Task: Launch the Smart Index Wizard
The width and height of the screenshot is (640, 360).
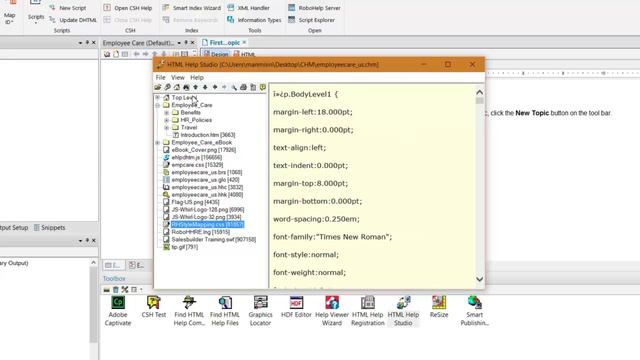Action: coord(191,8)
